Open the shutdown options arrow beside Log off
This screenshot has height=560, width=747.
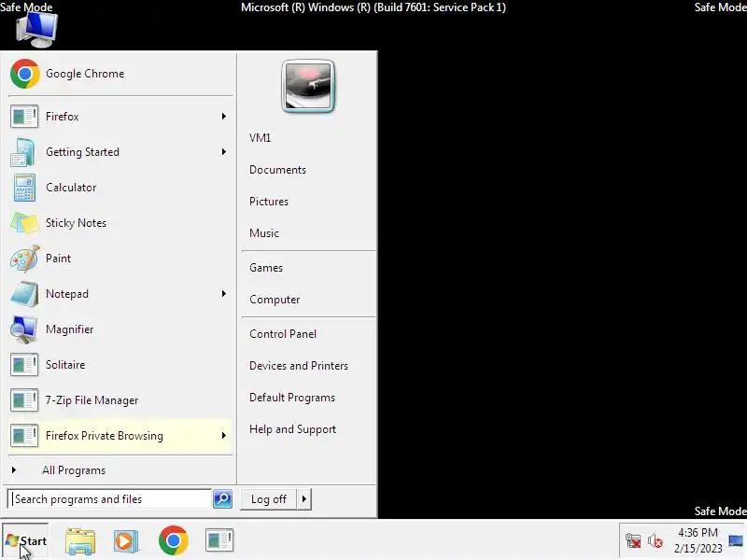(x=304, y=499)
